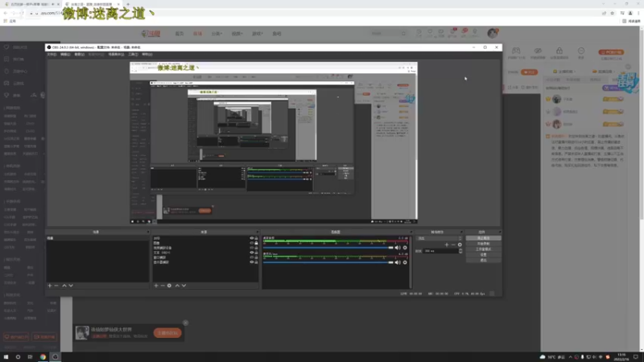Click 工作室模式 in OBS Controls
The height and width of the screenshot is (362, 644).
484,249
